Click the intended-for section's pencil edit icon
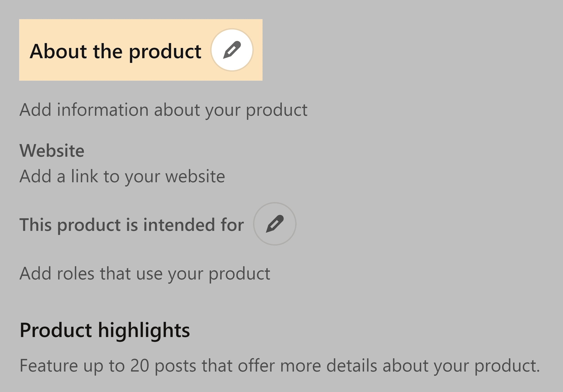This screenshot has width=563, height=392. tap(275, 224)
